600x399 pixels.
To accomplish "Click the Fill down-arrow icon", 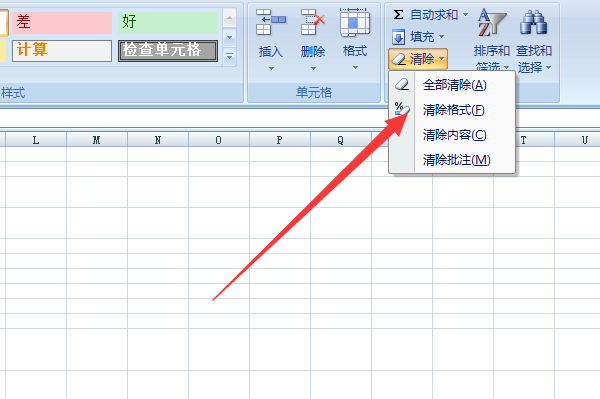I will (398, 37).
